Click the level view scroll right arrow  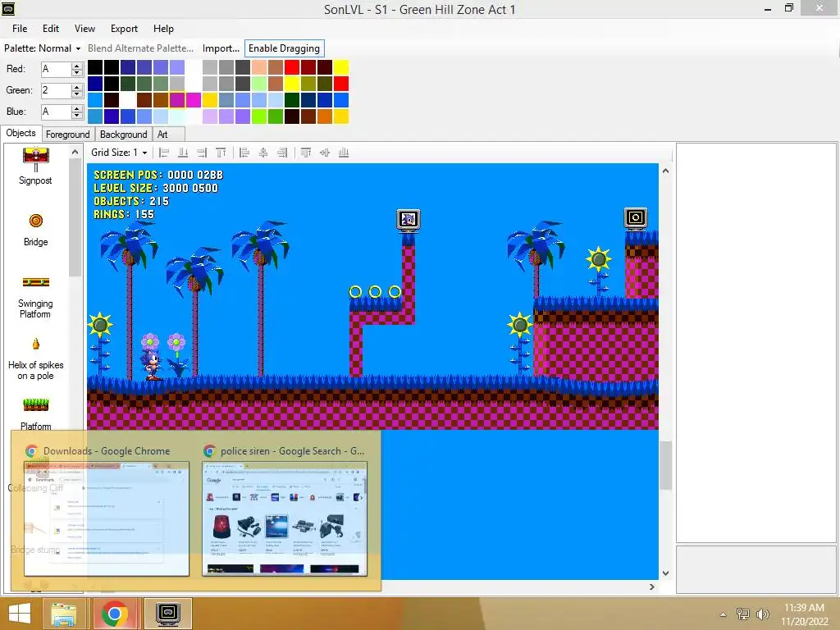click(652, 587)
